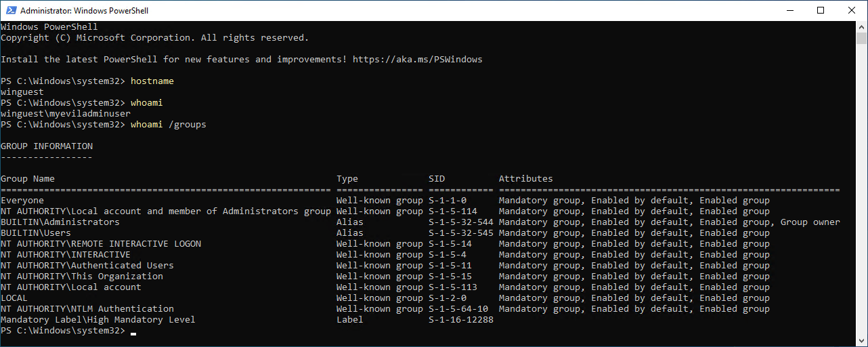Click the 'NT AUTHORITY\NTLM Authentication' group row
The image size is (868, 347).
(87, 309)
